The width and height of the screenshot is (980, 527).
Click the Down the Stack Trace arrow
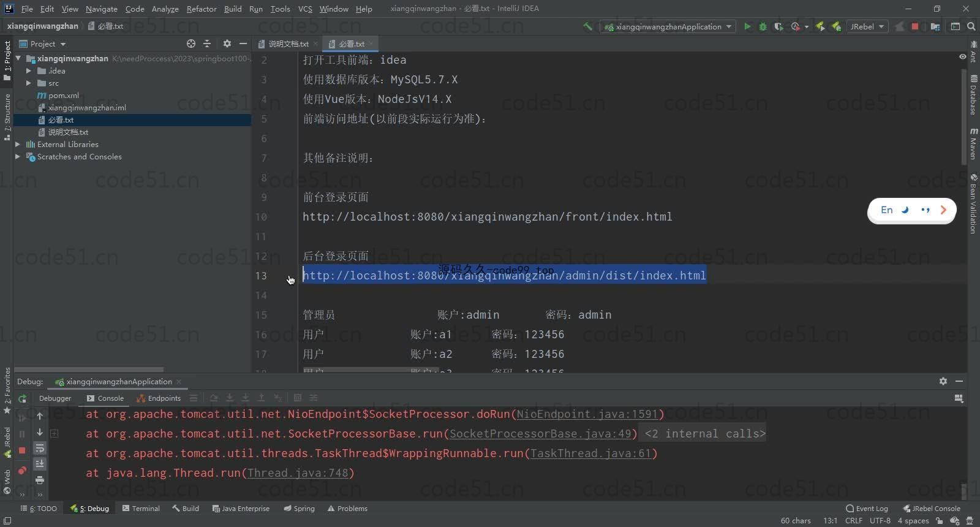click(40, 432)
